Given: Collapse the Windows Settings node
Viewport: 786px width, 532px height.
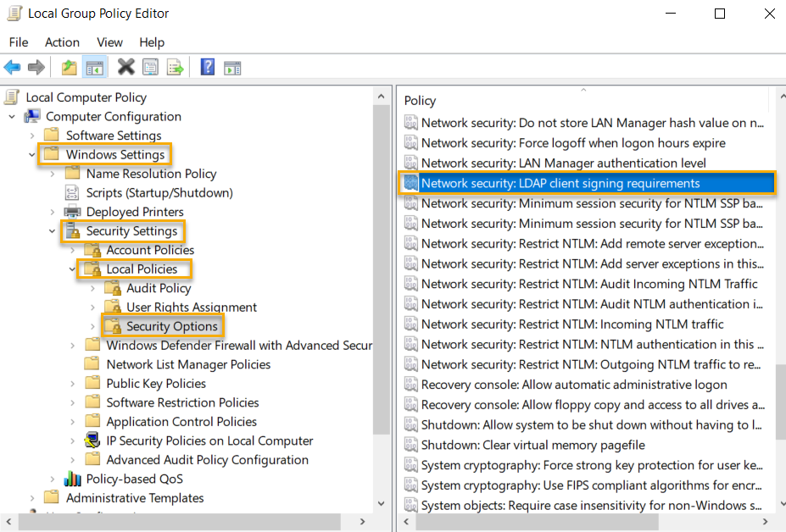Looking at the screenshot, I should click(x=32, y=155).
